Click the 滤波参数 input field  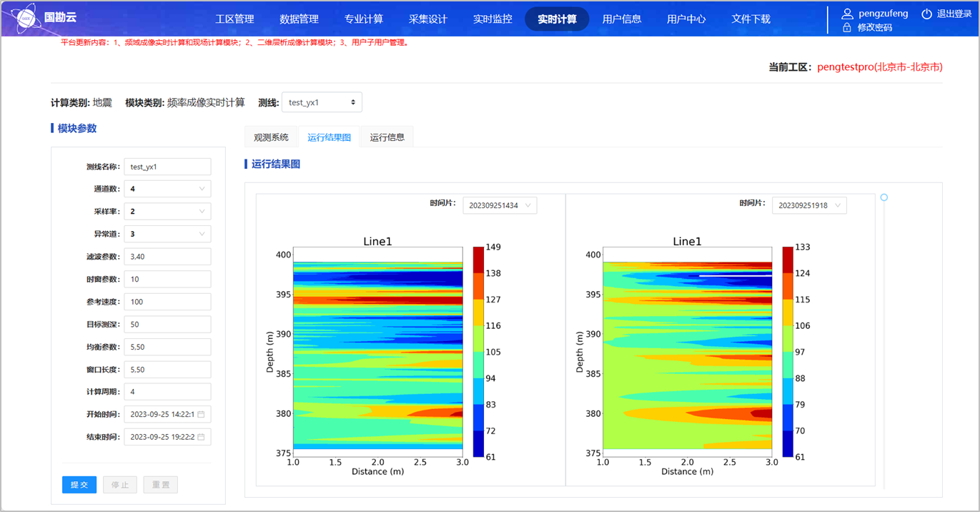[167, 257]
